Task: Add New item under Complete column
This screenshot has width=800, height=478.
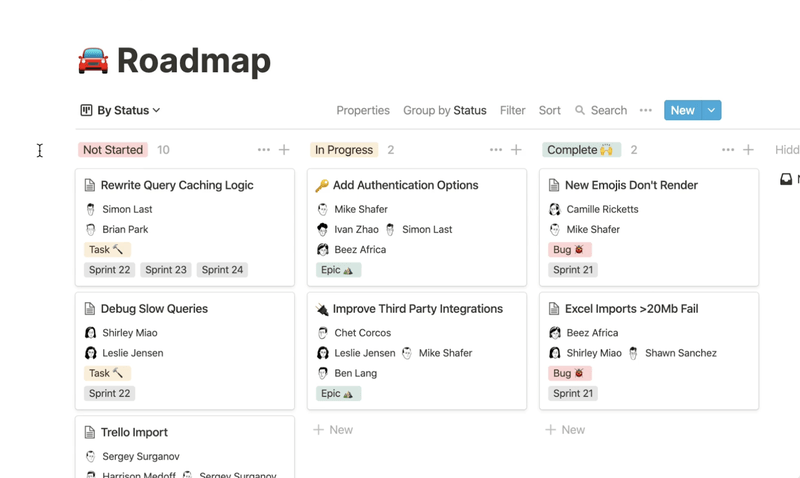Action: [565, 430]
